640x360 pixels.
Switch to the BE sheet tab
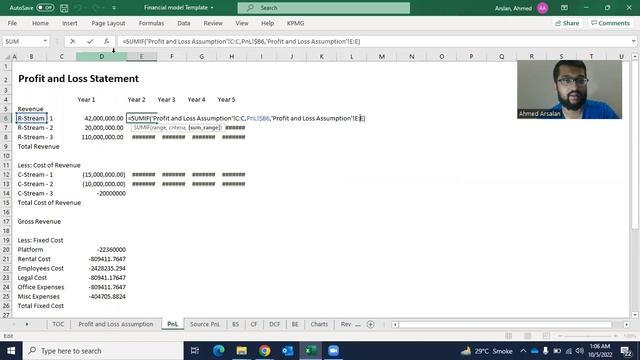[x=295, y=324]
